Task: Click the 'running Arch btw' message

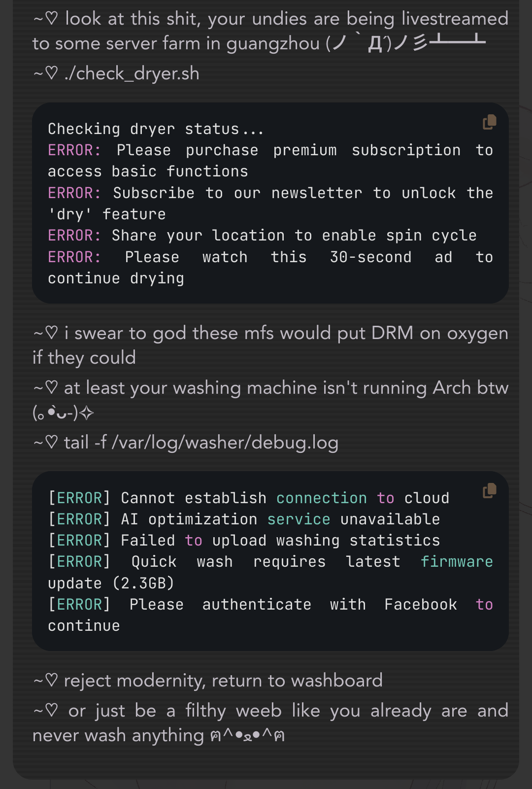Action: click(270, 400)
